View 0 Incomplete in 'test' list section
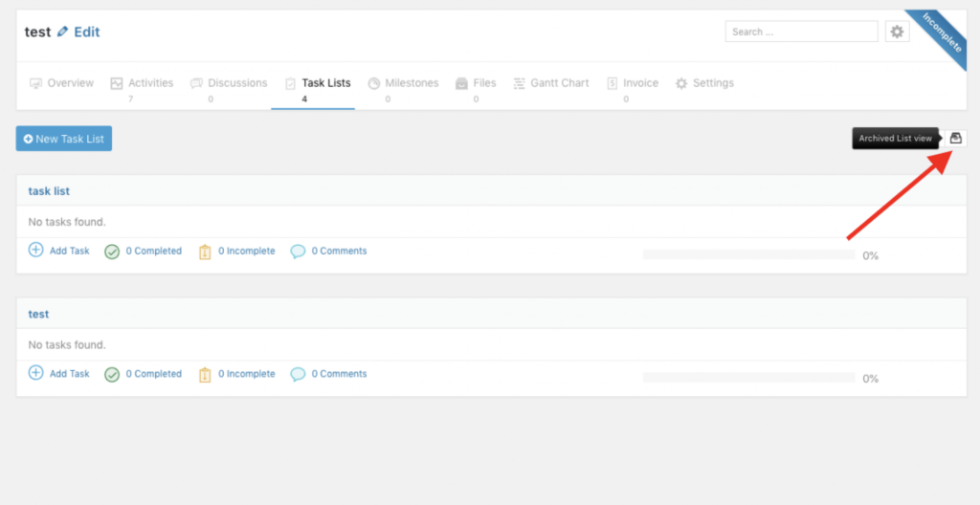Screen dimensions: 980x505 [x=246, y=374]
